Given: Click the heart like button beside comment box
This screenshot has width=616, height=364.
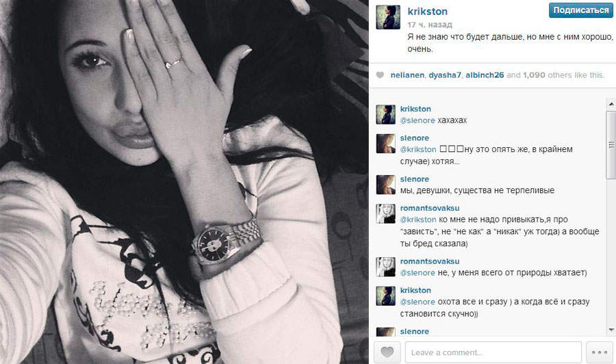Looking at the screenshot, I should (387, 352).
